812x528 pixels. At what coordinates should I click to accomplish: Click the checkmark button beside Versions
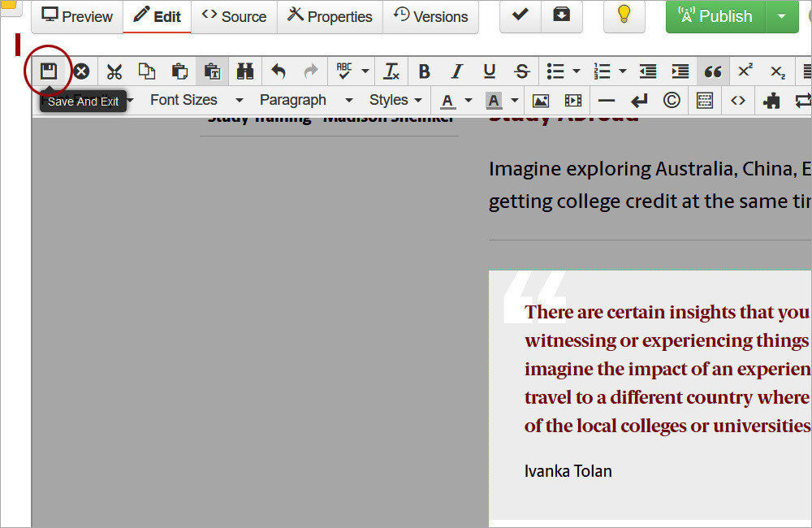(520, 15)
